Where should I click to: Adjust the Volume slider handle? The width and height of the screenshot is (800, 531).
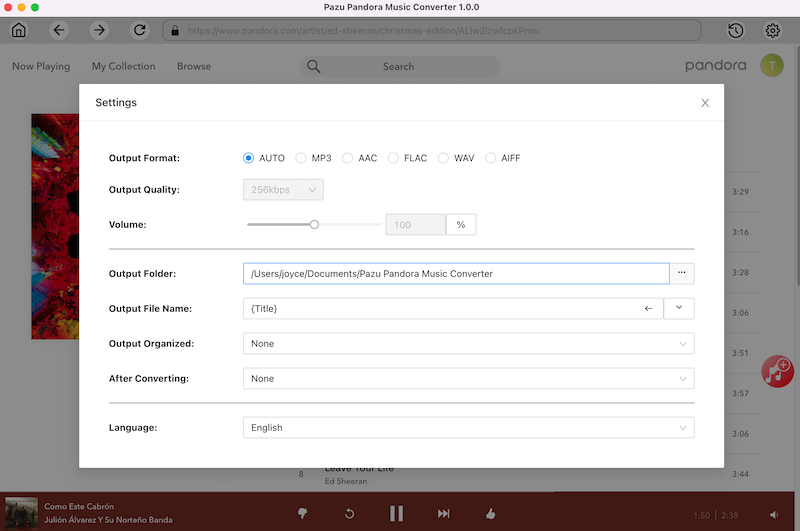tap(314, 225)
